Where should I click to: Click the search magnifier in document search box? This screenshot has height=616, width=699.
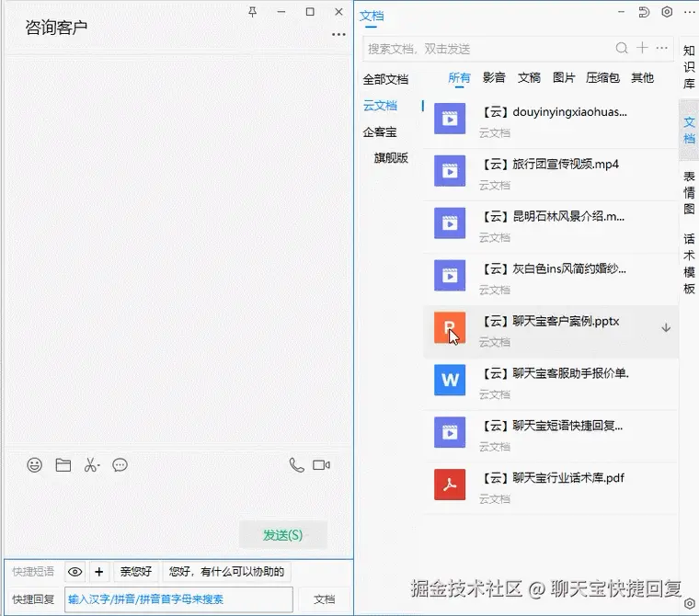coord(622,48)
